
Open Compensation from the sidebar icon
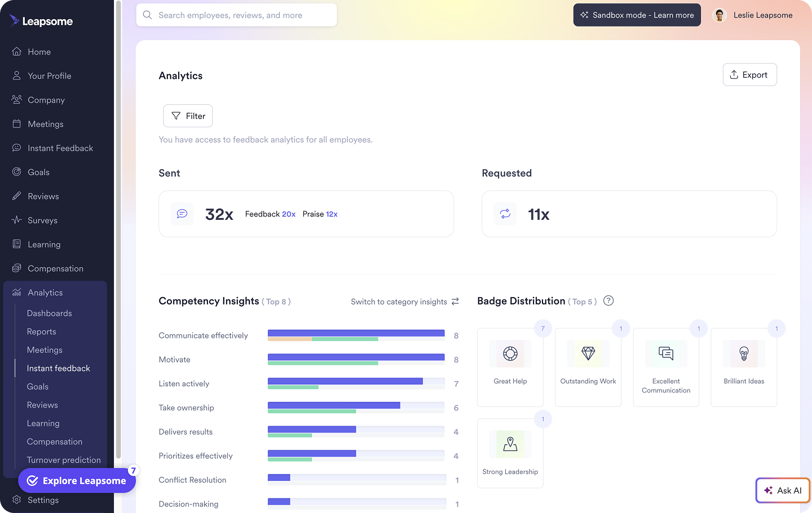coord(17,268)
